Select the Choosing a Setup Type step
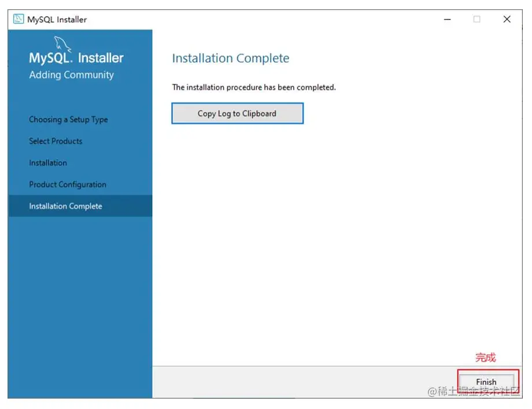532x409 pixels. point(68,120)
